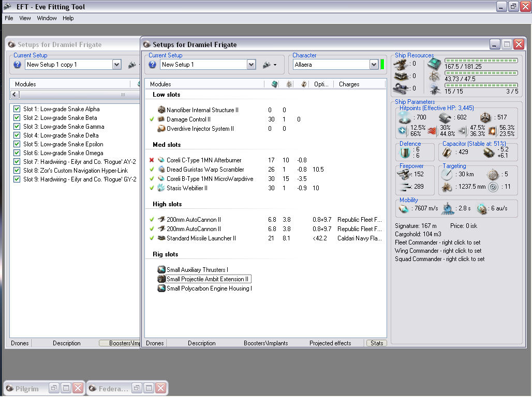This screenshot has height=397, width=532.
Task: Restore the Pilgrim minimized window
Action: [x=54, y=388]
